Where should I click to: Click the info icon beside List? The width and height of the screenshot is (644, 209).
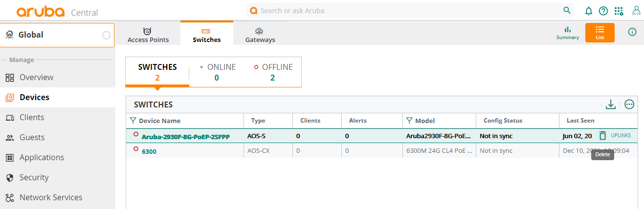coord(632,32)
